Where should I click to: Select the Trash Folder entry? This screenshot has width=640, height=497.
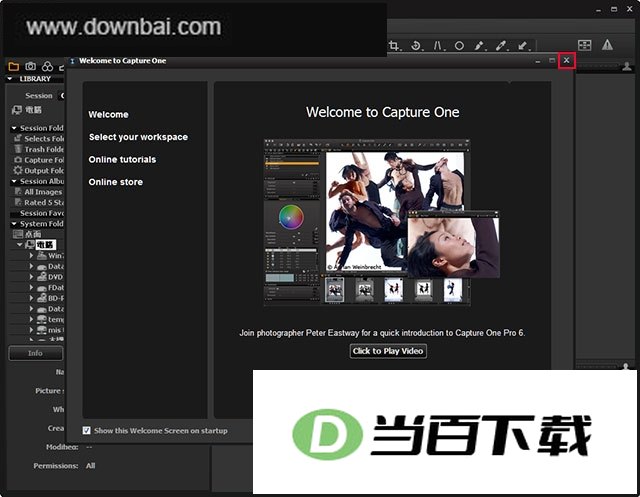pos(39,149)
